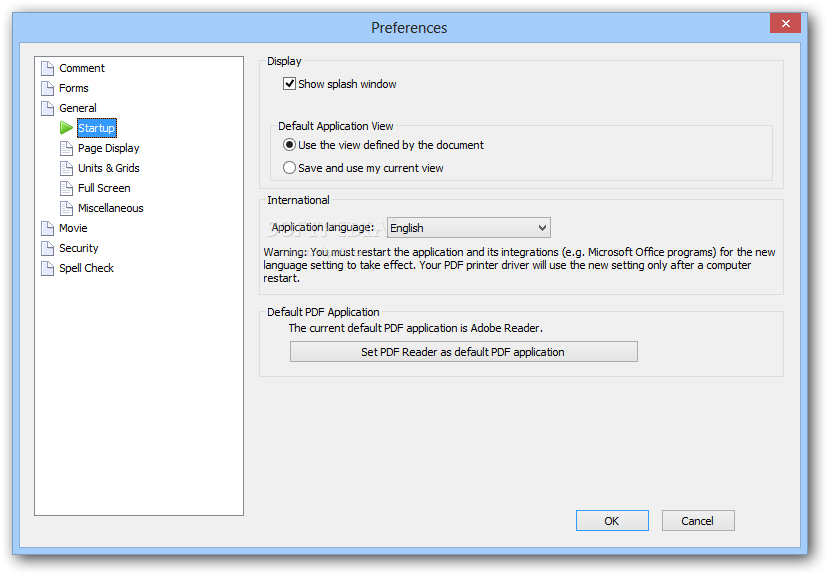828x575 pixels.
Task: Uncheck Show splash window checkbox
Action: pos(289,84)
